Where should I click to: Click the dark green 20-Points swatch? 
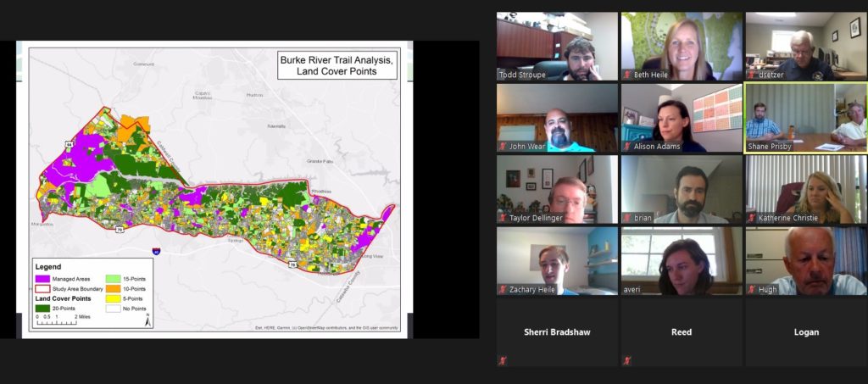click(42, 309)
